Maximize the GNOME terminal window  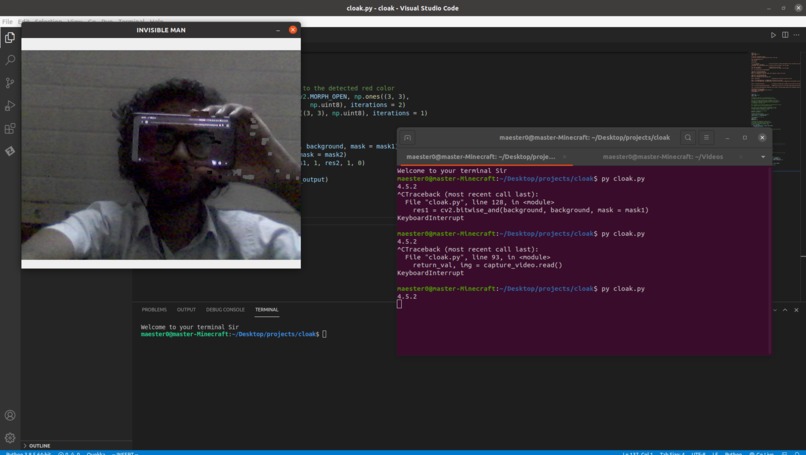click(x=744, y=138)
